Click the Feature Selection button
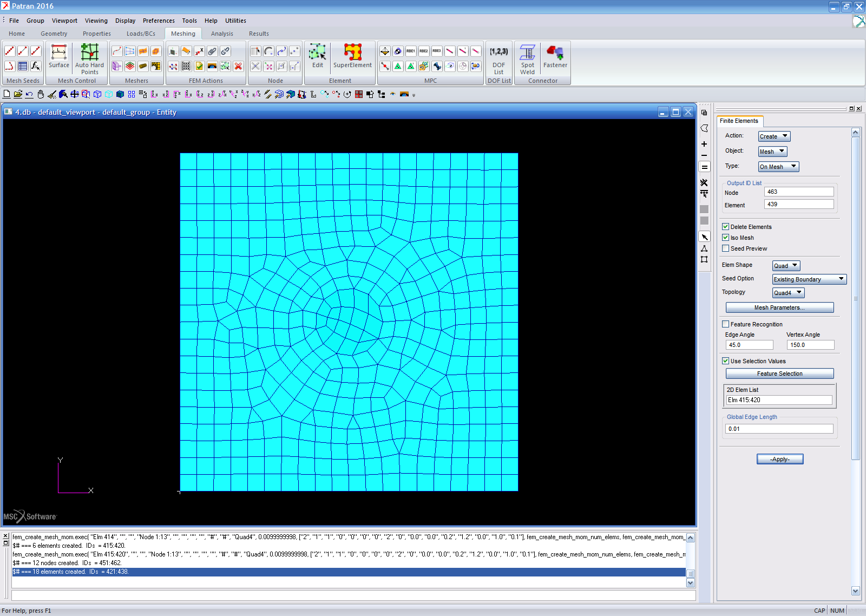Viewport: 866px width, 616px height. coord(779,373)
